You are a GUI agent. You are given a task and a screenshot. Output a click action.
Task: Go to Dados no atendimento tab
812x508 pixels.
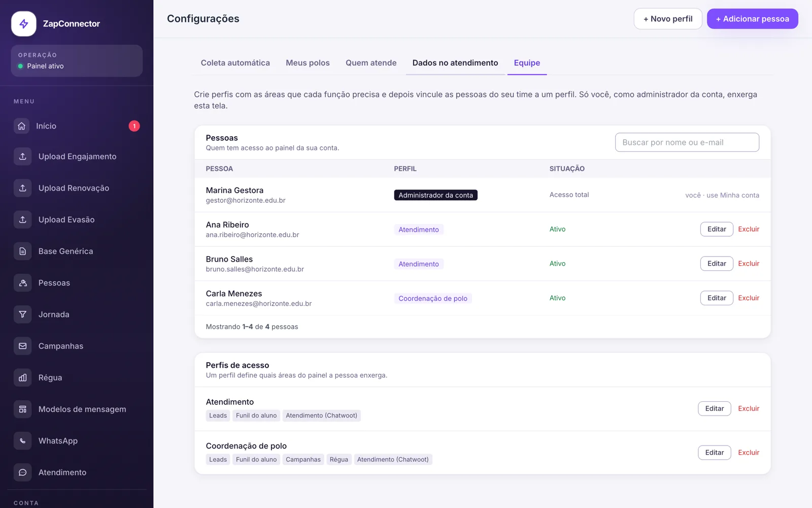click(455, 63)
